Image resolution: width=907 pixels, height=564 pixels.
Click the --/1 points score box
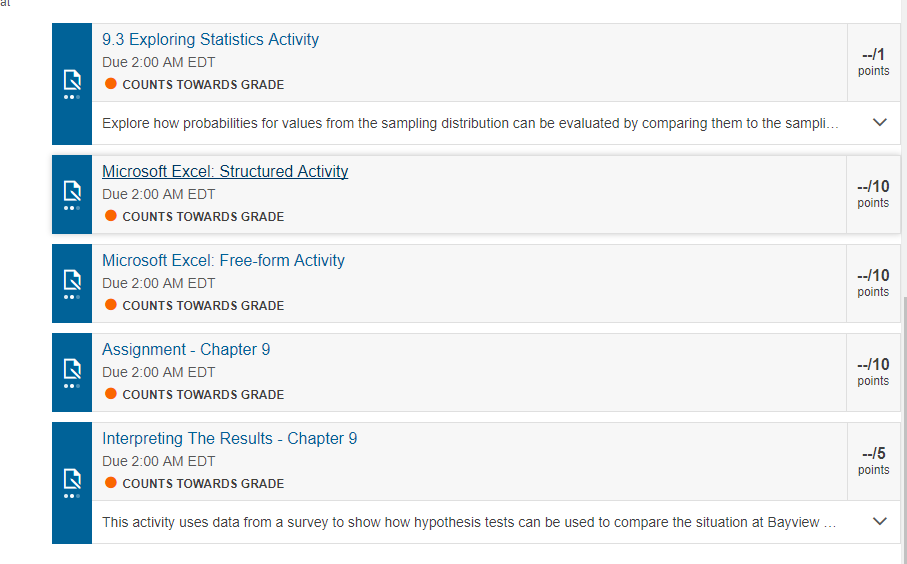[873, 62]
